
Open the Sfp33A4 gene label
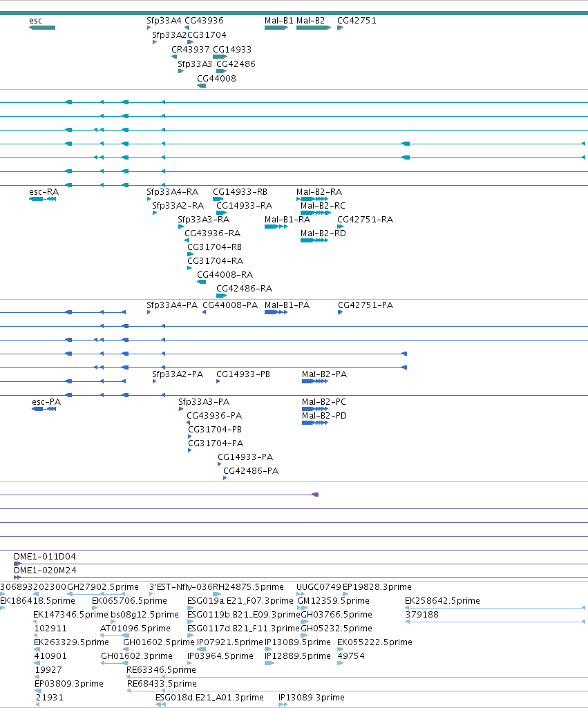[164, 20]
